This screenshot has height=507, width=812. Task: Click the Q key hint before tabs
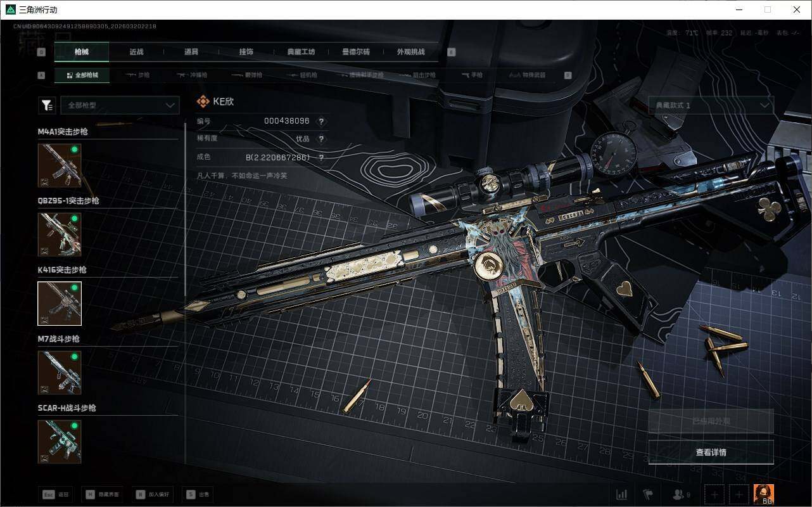pos(41,52)
